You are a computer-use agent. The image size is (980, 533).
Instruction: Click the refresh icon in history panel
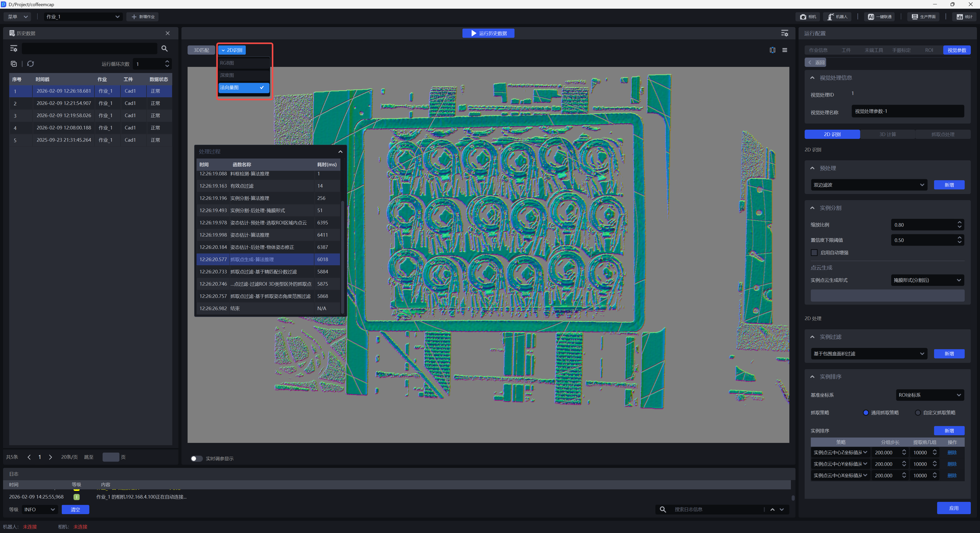click(x=30, y=64)
